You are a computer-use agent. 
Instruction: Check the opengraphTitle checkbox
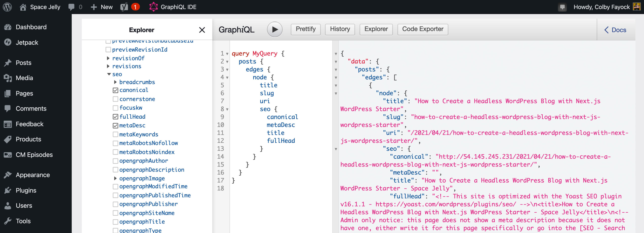[x=115, y=222]
